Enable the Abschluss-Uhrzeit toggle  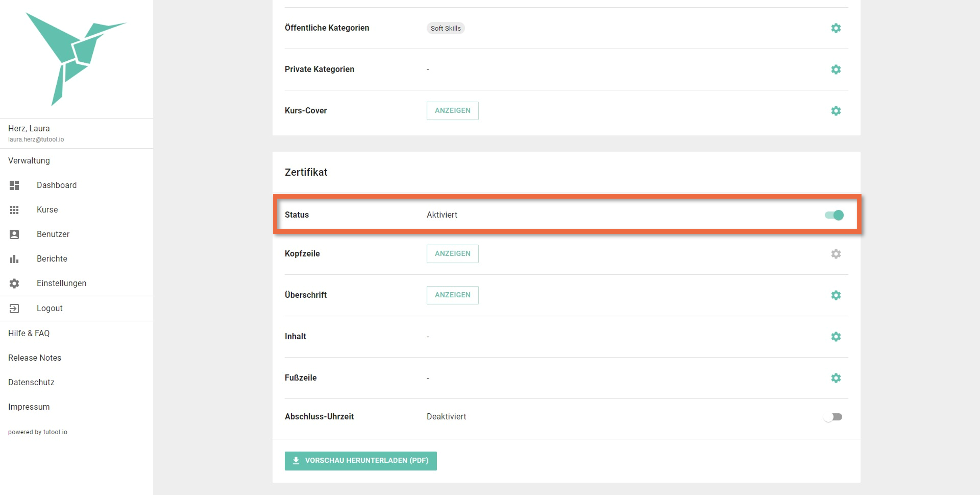[833, 417]
